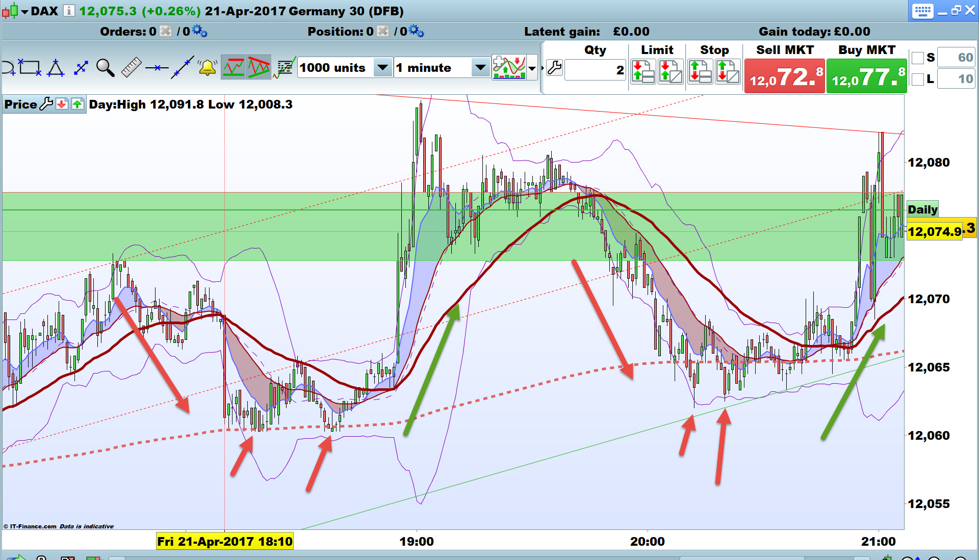The image size is (979, 560).
Task: Click the trendline triangle pattern icon
Action: click(259, 68)
